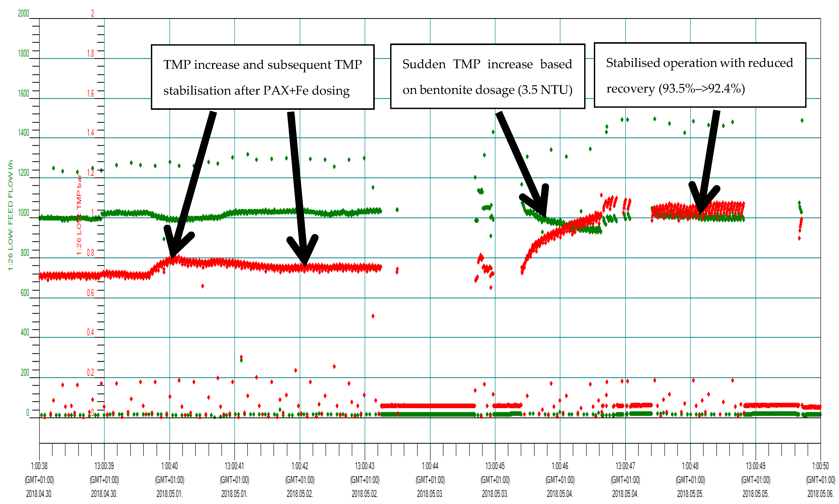The width and height of the screenshot is (839, 504).
Task: Click the red 0.4 value on TMP axis
Action: tap(90, 332)
